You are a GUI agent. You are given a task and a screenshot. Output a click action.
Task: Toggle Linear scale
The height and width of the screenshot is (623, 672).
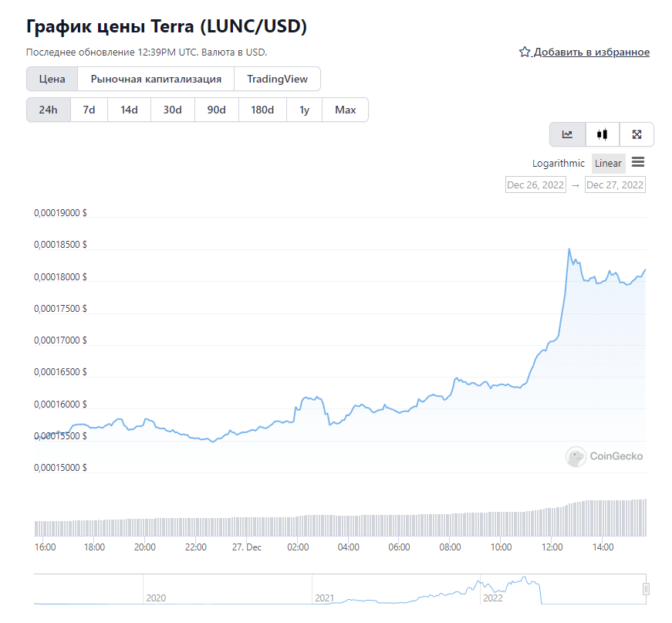click(608, 164)
